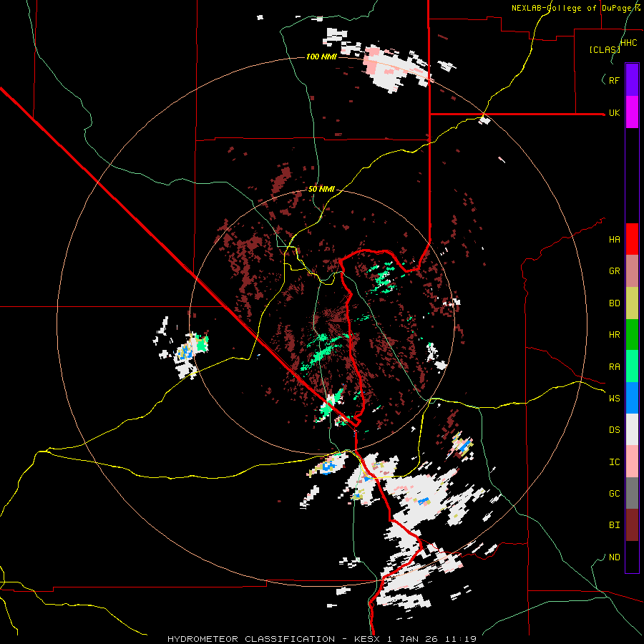Click the light pink IC legend swatch
The height and width of the screenshot is (644, 644).
click(632, 462)
